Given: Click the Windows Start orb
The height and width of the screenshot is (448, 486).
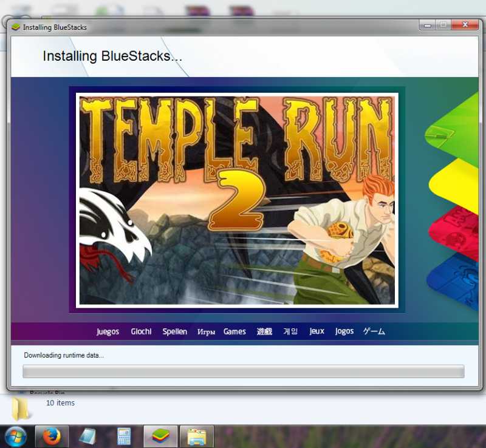Looking at the screenshot, I should (x=15, y=435).
